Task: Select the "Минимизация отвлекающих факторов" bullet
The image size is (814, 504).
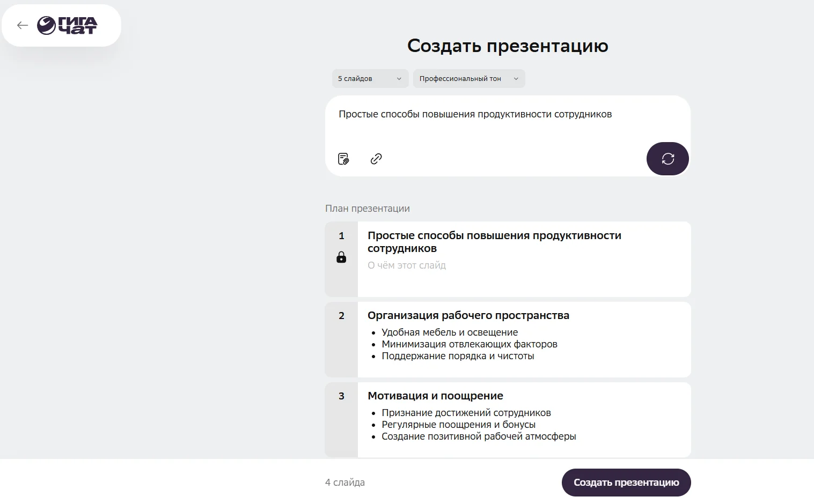Action: 469,344
